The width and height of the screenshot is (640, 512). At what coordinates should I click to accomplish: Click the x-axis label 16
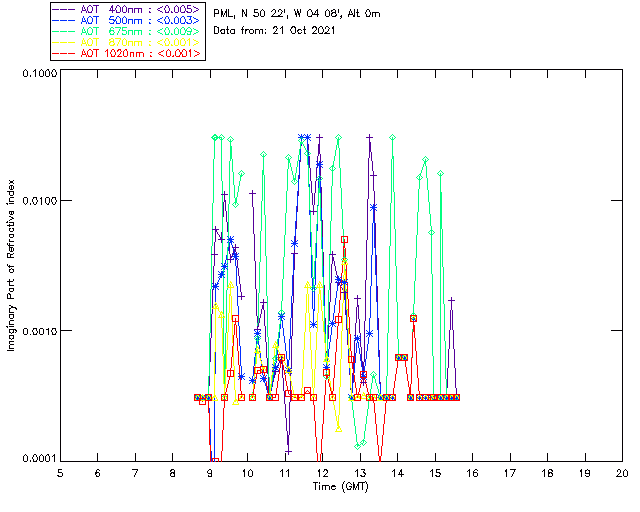(472, 473)
